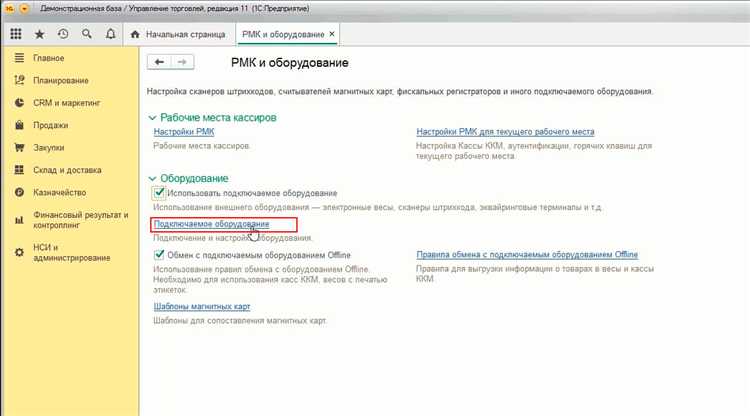Viewport: 750px width, 416px height.
Task: Open the notifications bell icon
Action: (110, 34)
